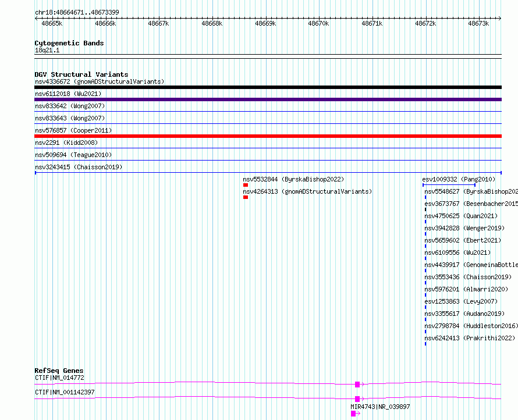Image resolution: width=518 pixels, height=420 pixels.
Task: Select variant label nsv3553436 (Chaisson2019)
Action: tap(468, 277)
